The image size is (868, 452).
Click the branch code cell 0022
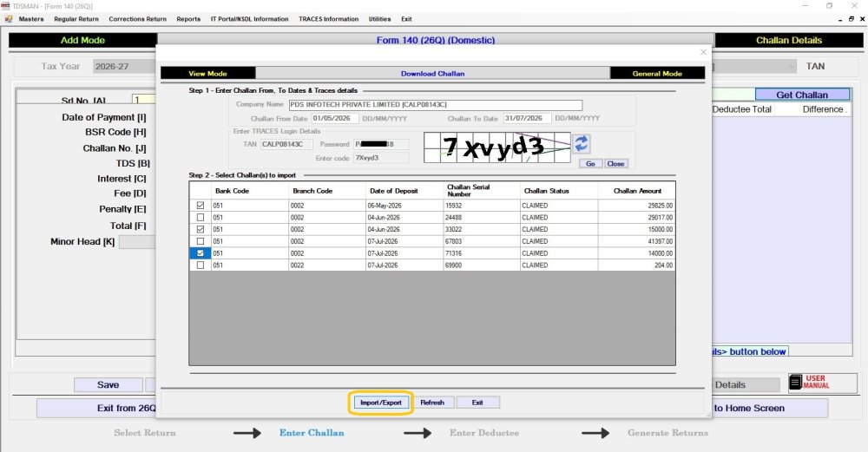327,265
